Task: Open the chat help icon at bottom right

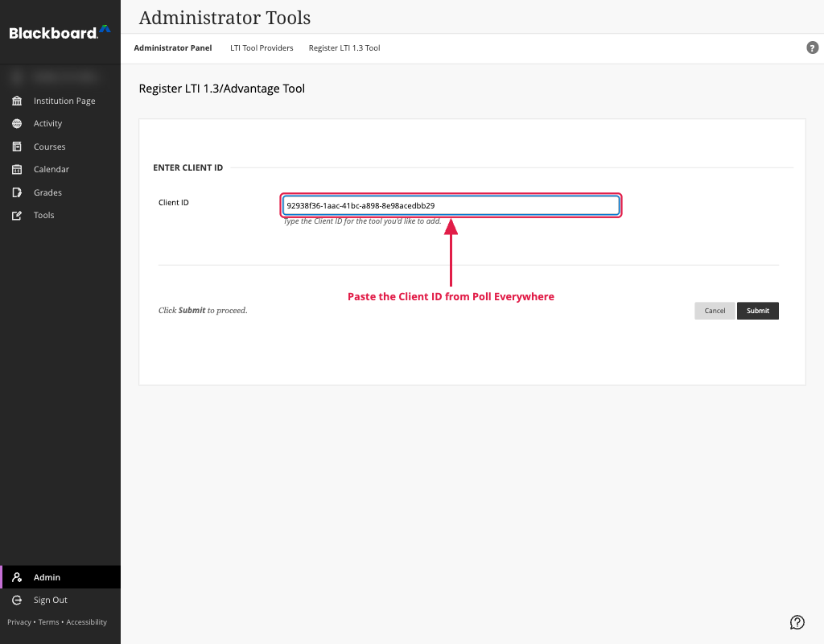Action: pos(797,622)
